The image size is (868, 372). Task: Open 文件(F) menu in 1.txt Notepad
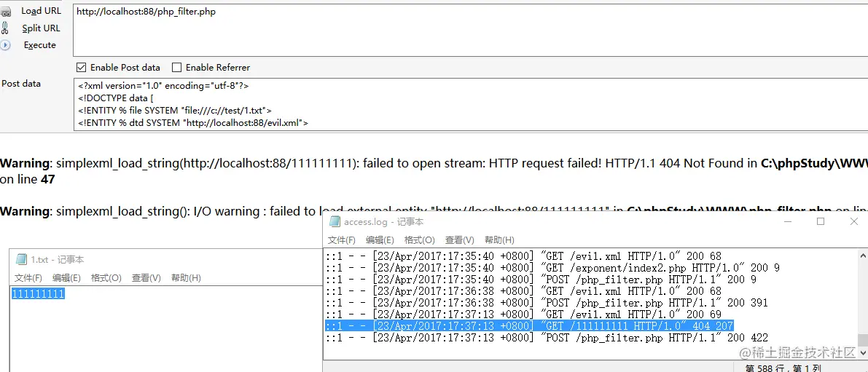pos(28,277)
